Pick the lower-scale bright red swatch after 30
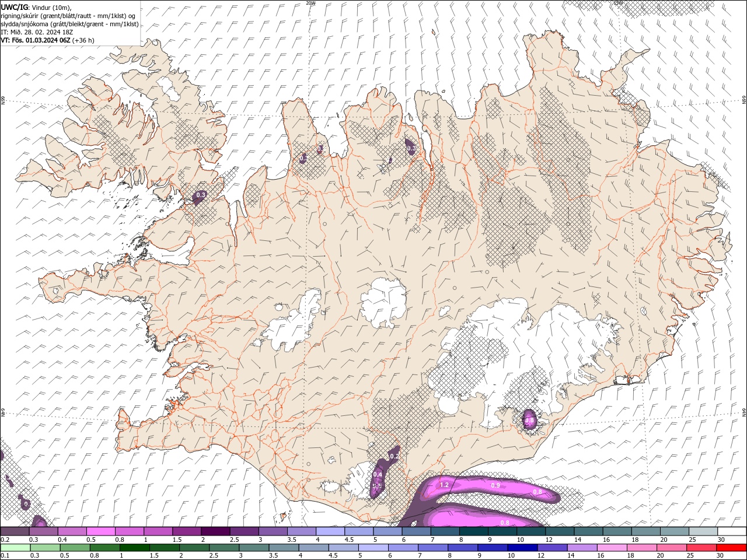The height and width of the screenshot is (560, 747). 732,548
